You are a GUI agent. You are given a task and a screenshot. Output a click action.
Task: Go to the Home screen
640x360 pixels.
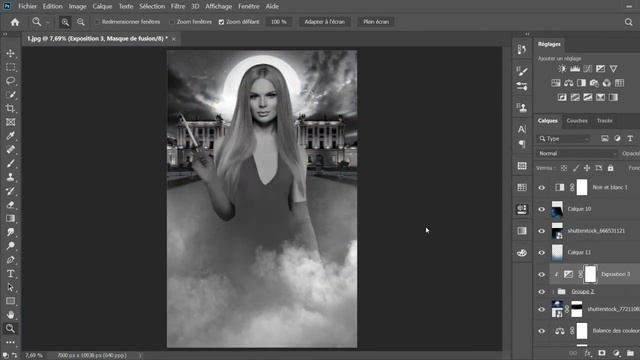(x=15, y=22)
